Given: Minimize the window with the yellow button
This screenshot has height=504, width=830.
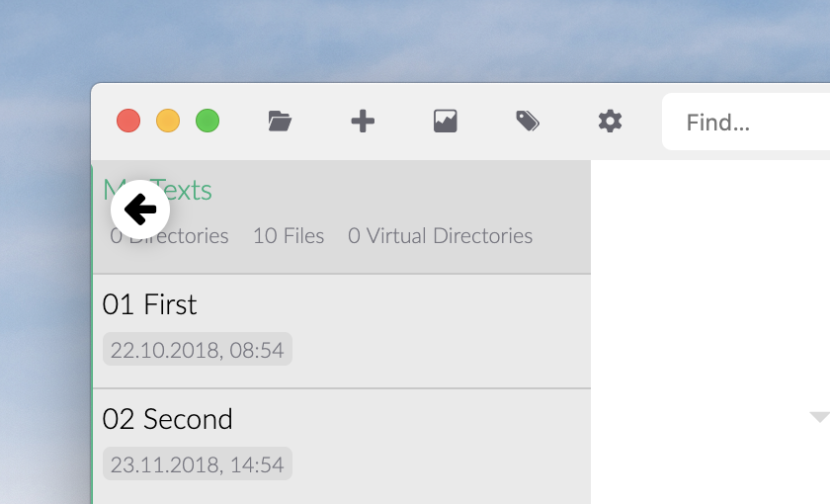Looking at the screenshot, I should coord(168,122).
